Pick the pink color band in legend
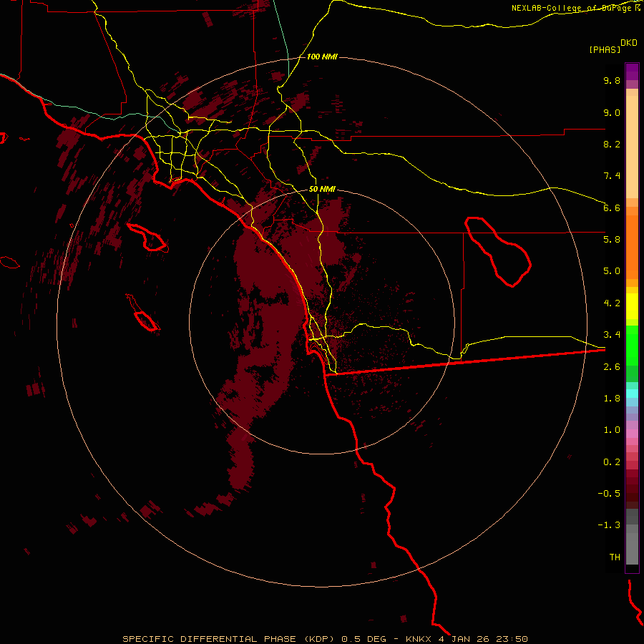This screenshot has width=644, height=644. [x=632, y=434]
